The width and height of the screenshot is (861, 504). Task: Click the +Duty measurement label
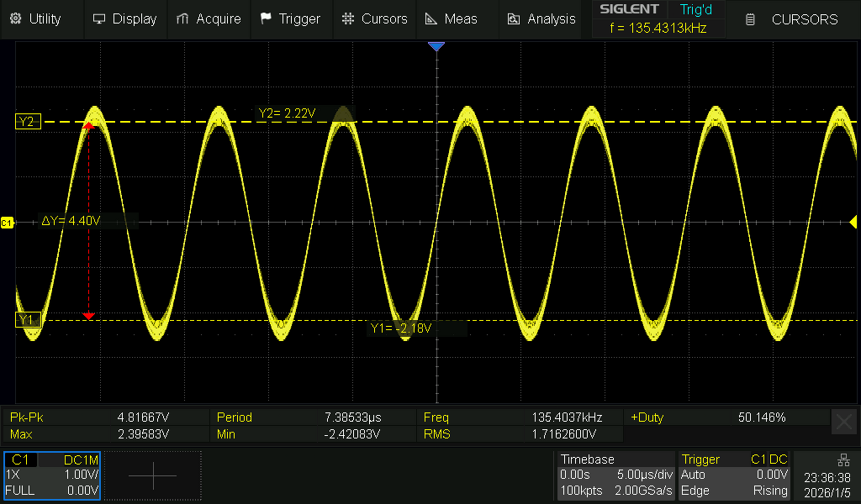coord(647,417)
